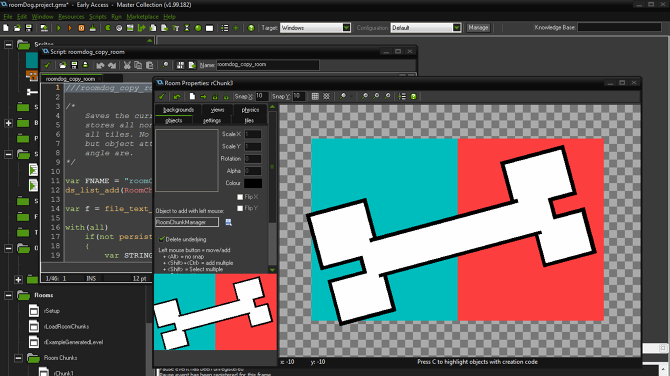Open the Resources menu
This screenshot has width=670, height=376.
point(71,17)
